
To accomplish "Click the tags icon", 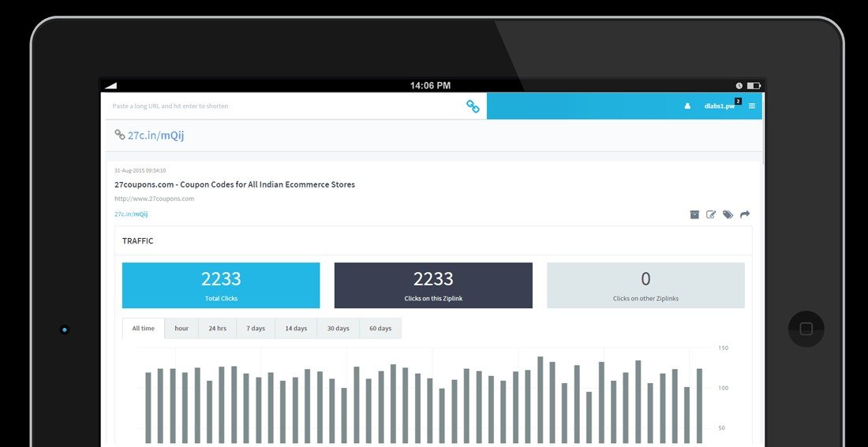I will [728, 214].
